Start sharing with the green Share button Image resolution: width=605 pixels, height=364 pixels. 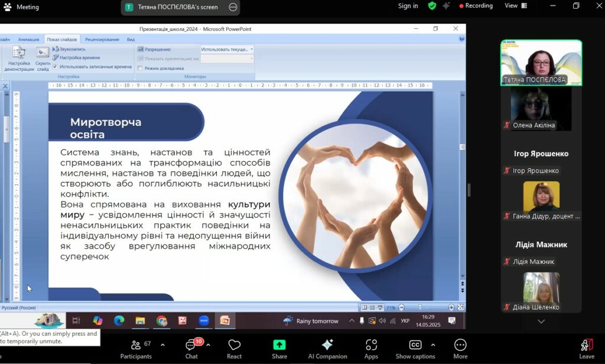279,349
